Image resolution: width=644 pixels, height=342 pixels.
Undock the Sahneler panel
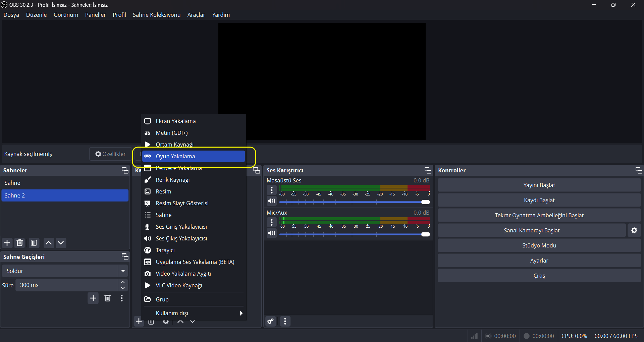click(125, 170)
